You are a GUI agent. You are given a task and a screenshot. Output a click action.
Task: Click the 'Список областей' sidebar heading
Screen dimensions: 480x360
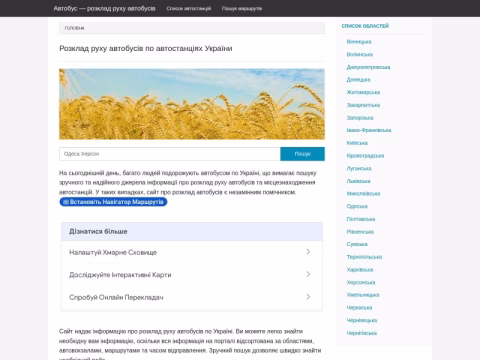[x=365, y=26]
